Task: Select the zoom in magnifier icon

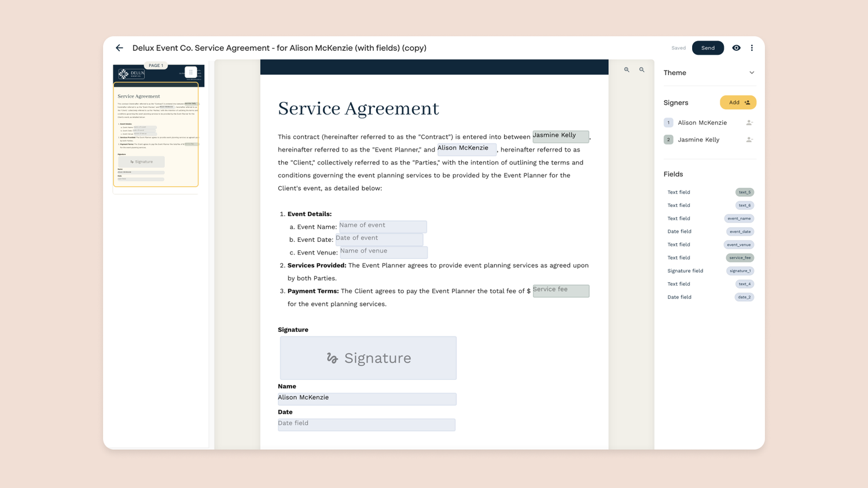Action: click(627, 69)
